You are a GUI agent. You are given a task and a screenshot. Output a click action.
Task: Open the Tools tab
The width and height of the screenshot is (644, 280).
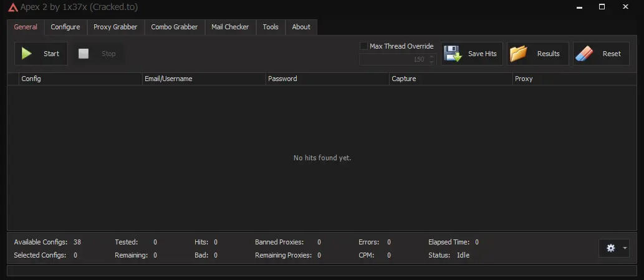pyautogui.click(x=271, y=27)
